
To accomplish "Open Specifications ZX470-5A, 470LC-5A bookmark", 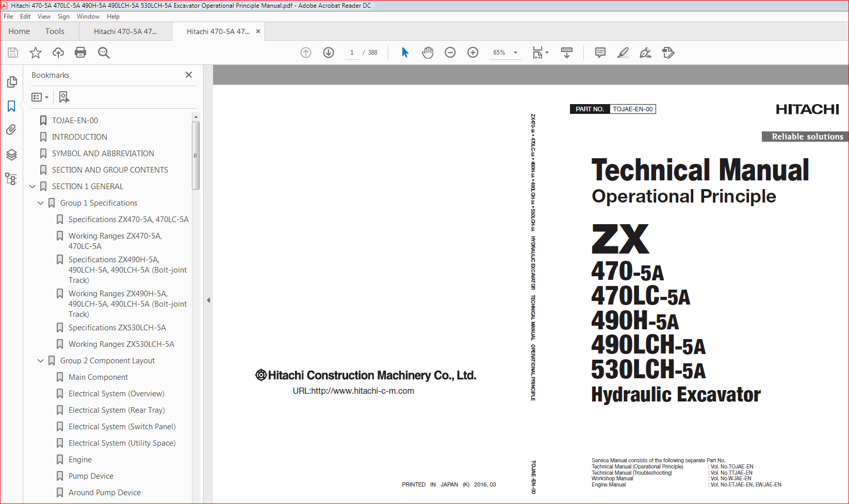I will click(x=128, y=220).
